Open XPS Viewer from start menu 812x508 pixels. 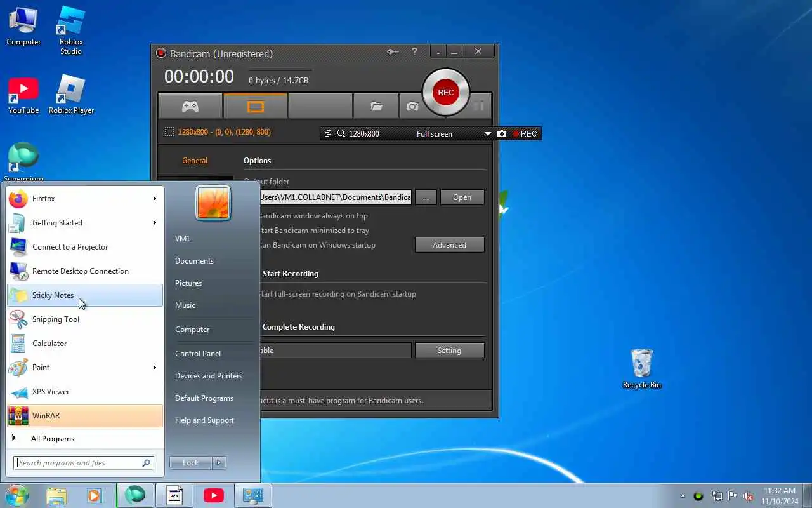point(84,392)
